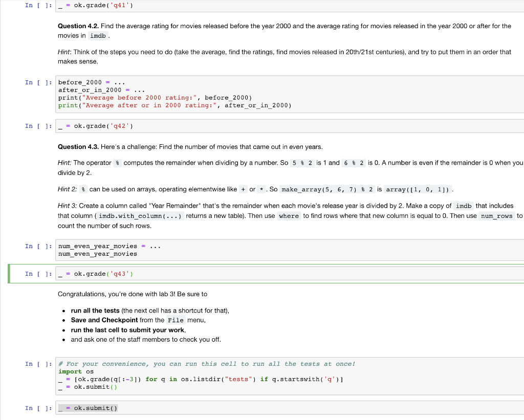Select the ok.grade('q41') code cell
Screen dimensions: 524x420
pyautogui.click(x=154, y=6)
